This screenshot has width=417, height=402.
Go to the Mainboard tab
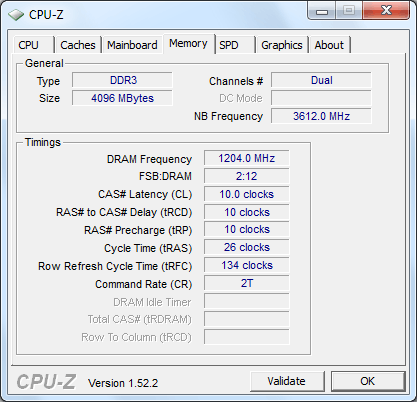click(x=132, y=45)
